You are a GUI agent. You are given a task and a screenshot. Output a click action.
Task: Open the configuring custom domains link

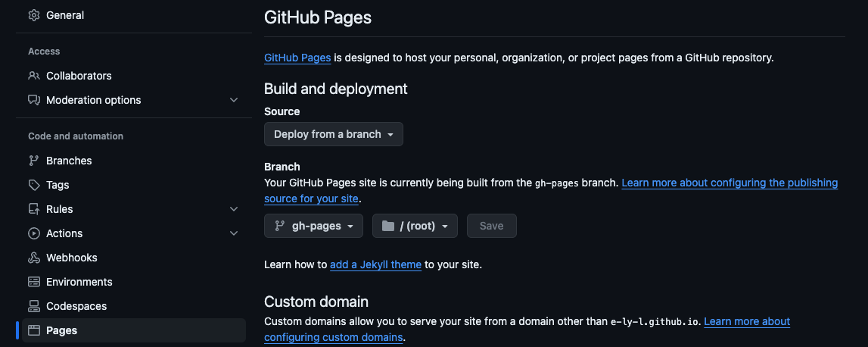(333, 337)
